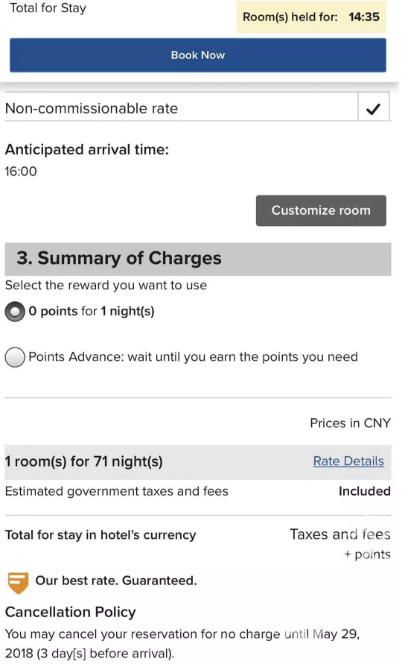
Task: Click the Non-commissionable rate label
Action: click(91, 108)
